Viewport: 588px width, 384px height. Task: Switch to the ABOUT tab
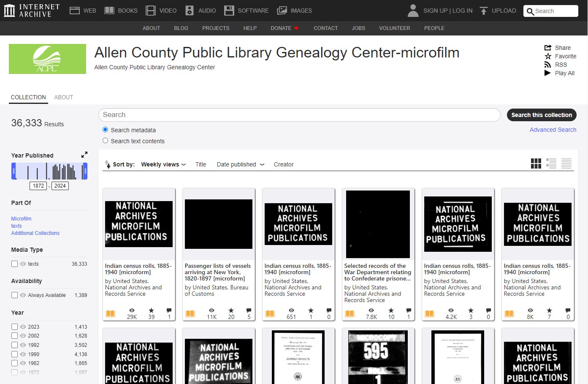(x=64, y=97)
